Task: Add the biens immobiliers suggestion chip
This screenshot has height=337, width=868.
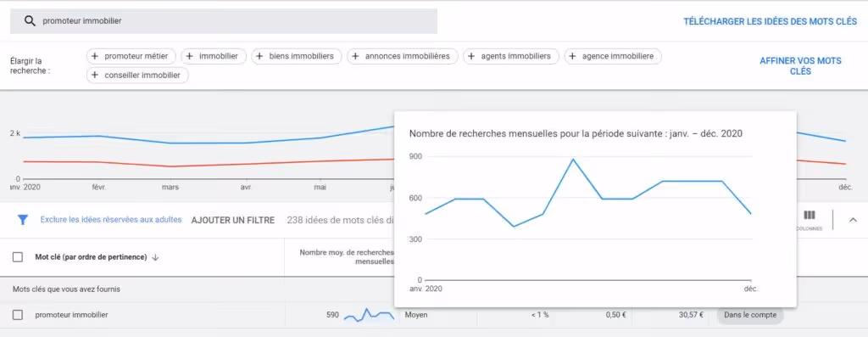Action: point(297,56)
